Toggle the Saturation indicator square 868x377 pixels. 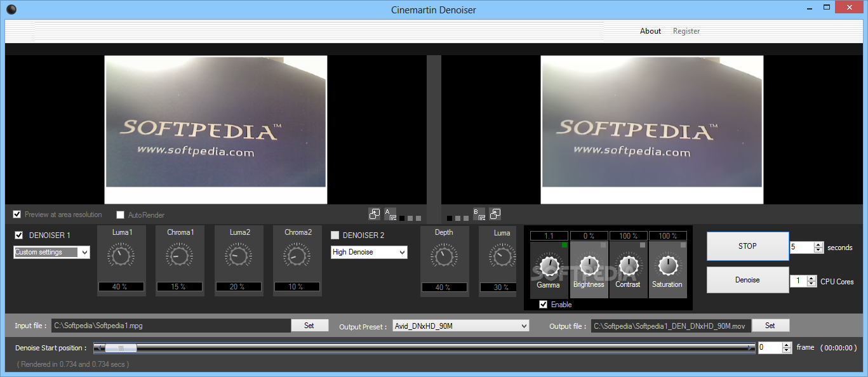pos(683,245)
